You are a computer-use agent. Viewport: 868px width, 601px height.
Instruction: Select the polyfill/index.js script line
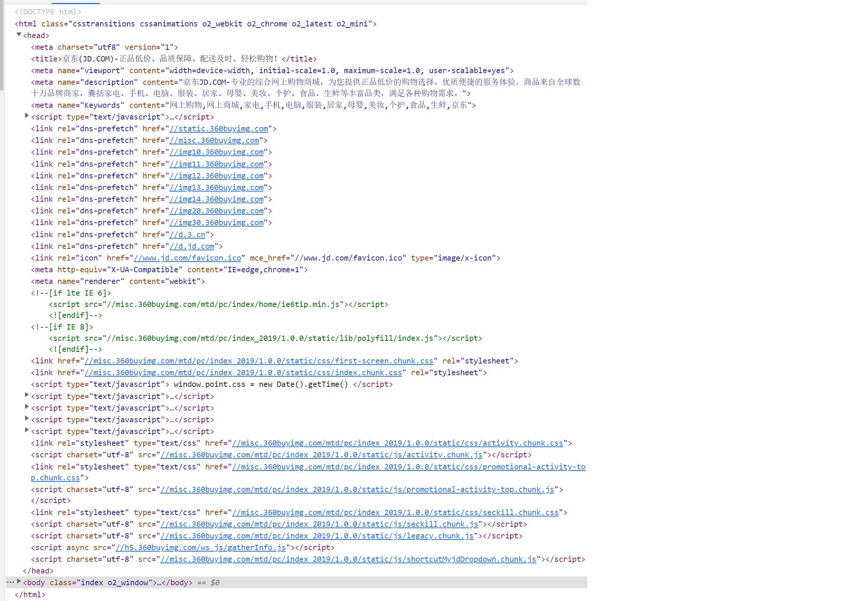pos(266,338)
